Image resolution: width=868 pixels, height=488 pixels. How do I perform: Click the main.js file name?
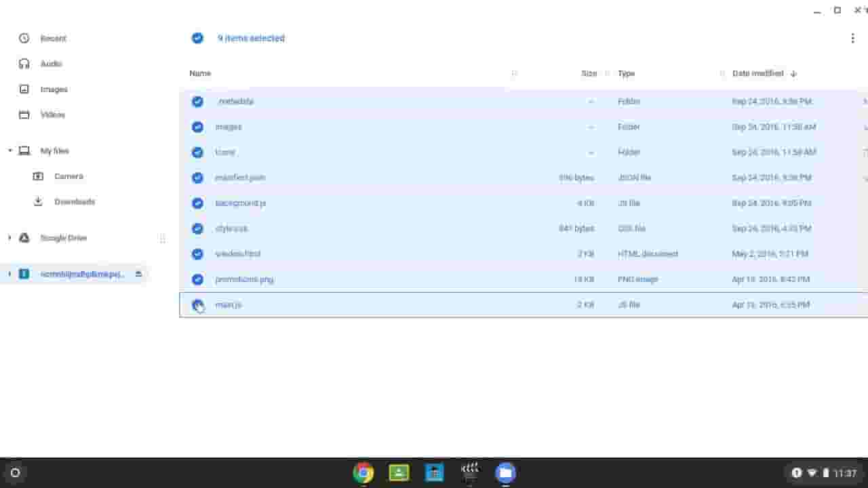[x=229, y=305]
